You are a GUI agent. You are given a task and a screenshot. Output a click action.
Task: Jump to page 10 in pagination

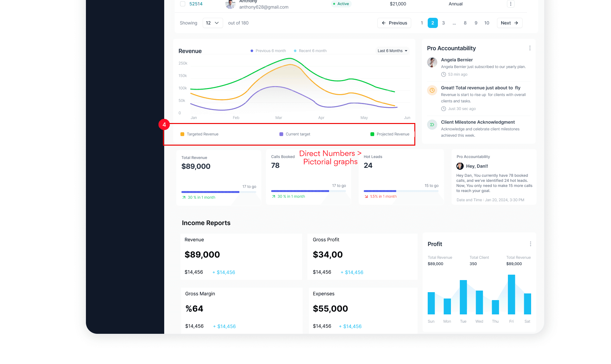[x=487, y=23]
